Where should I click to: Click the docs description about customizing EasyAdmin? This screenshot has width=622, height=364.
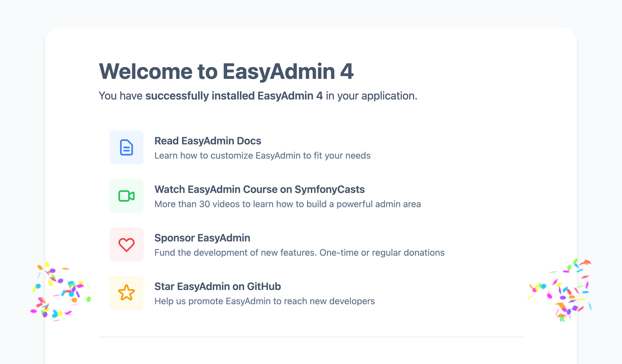(262, 155)
